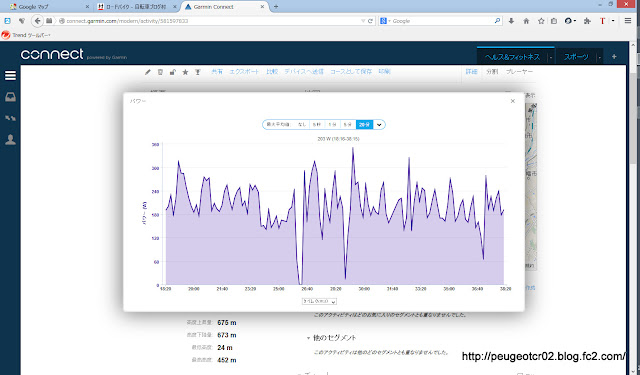The image size is (640, 375).
Task: Click the Trend toolbar icon
Action: click(6, 35)
